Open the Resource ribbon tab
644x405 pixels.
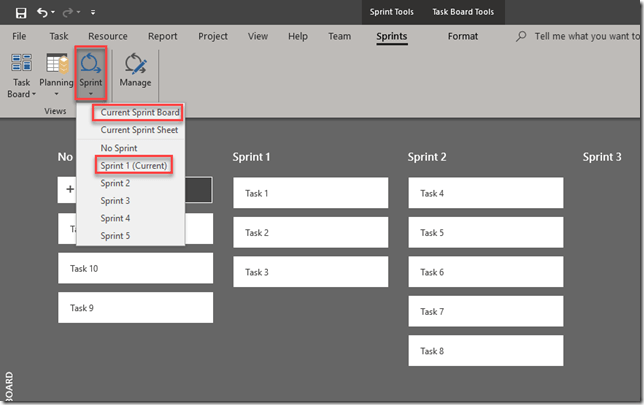click(107, 36)
